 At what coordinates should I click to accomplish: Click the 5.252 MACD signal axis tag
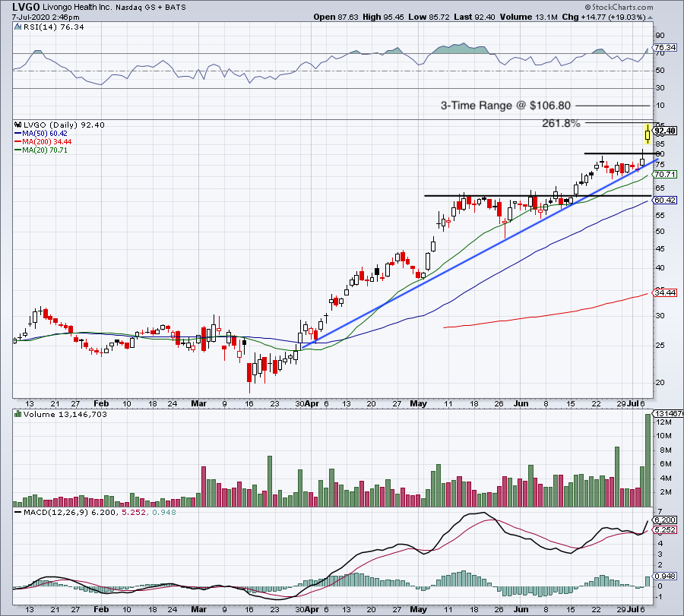click(x=665, y=529)
